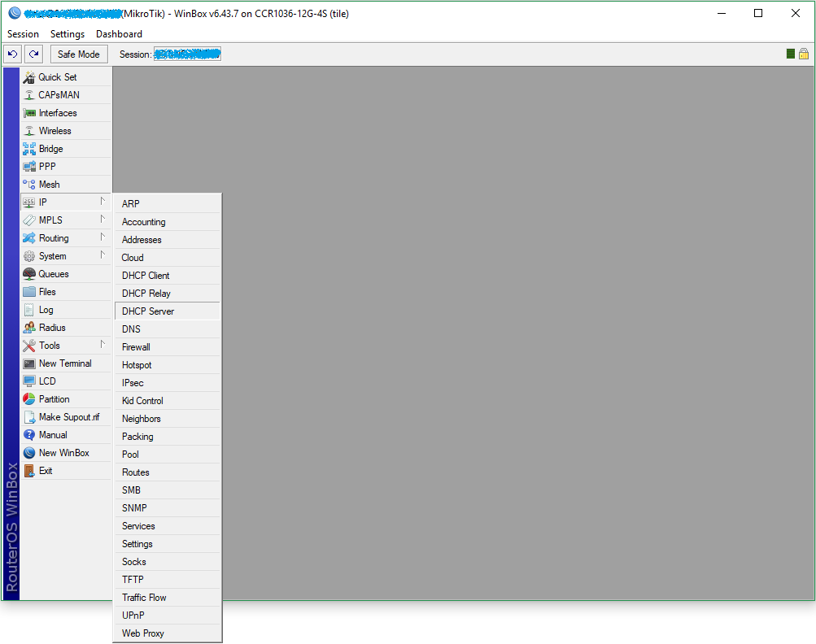Open the Dashboard menu
Viewport: 816px width, 644px height.
tap(119, 34)
